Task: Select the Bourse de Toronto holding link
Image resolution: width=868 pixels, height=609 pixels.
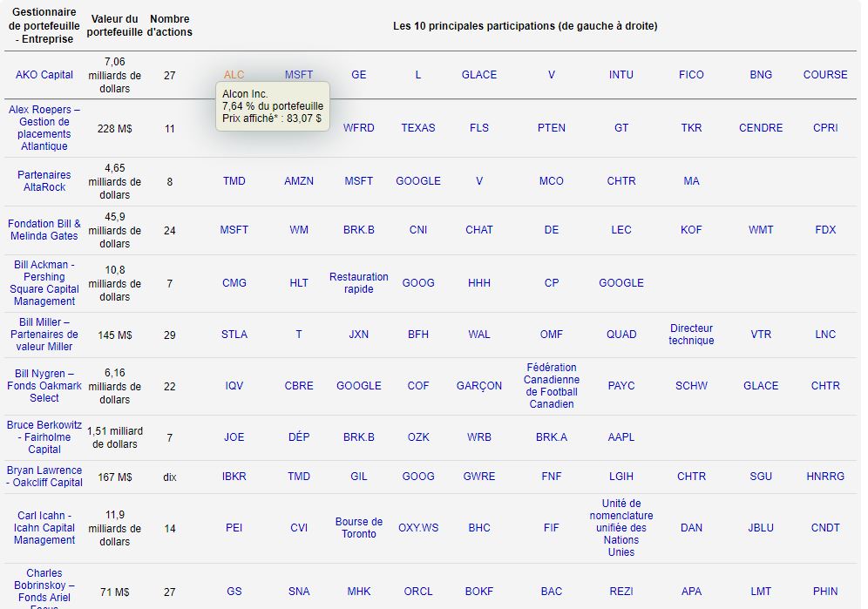Action: pos(358,528)
